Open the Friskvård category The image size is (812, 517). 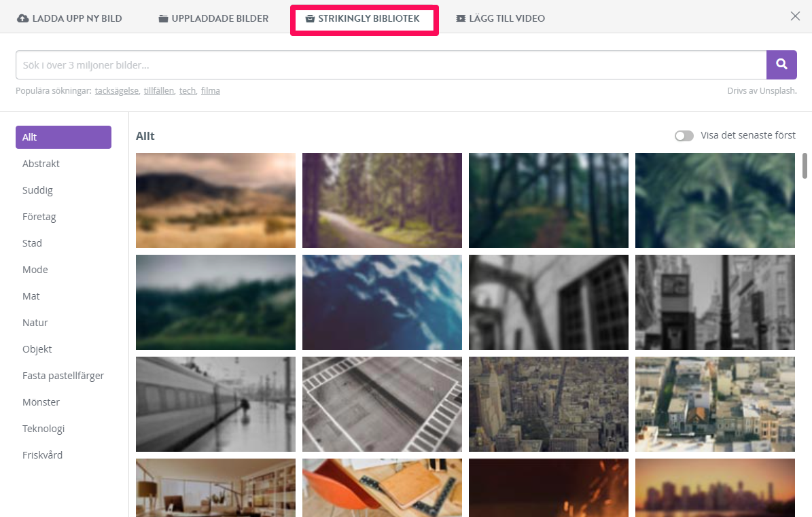point(42,455)
